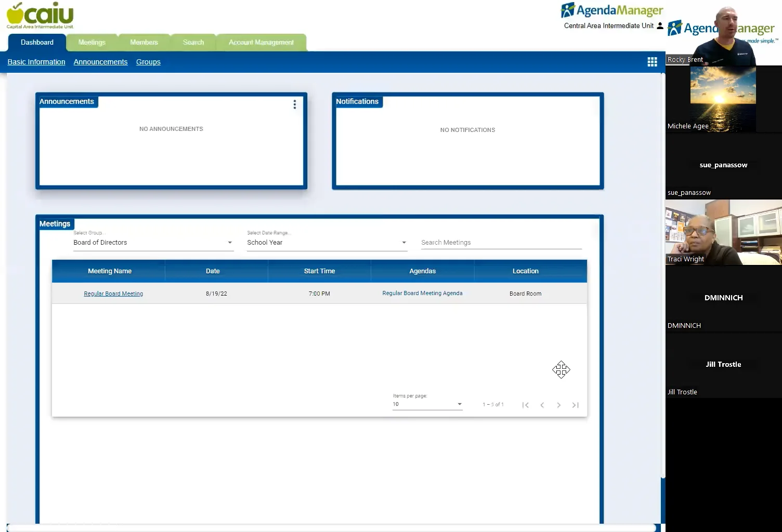Image resolution: width=782 pixels, height=532 pixels.
Task: Sort by the Meeting Name column header
Action: tap(109, 271)
